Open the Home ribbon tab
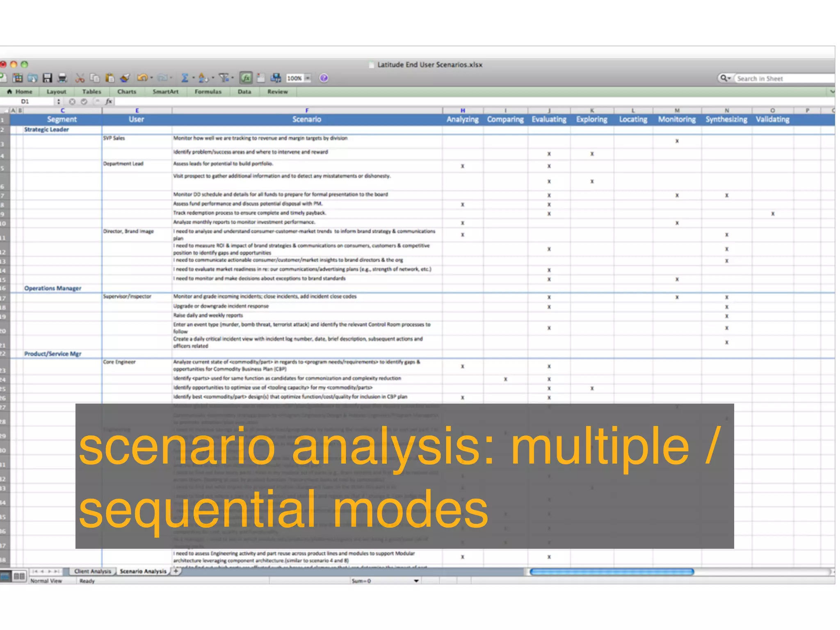 click(x=20, y=91)
